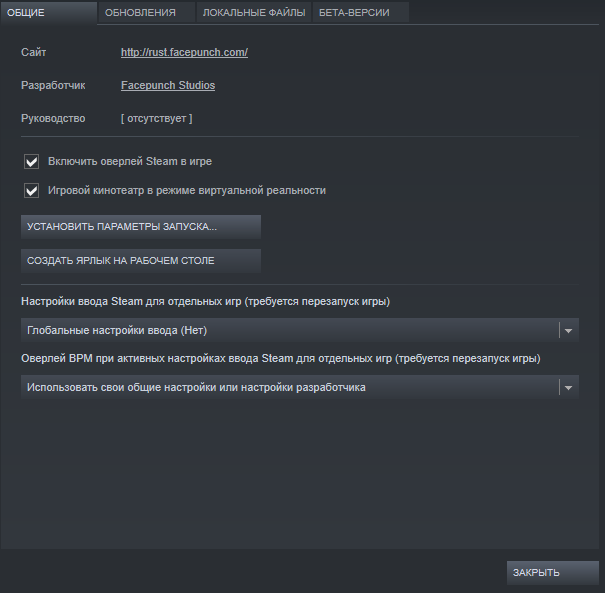The image size is (605, 593).
Task: Click the 'Настройки ввода Steam для отдельных игр' heading
Action: tap(205, 301)
